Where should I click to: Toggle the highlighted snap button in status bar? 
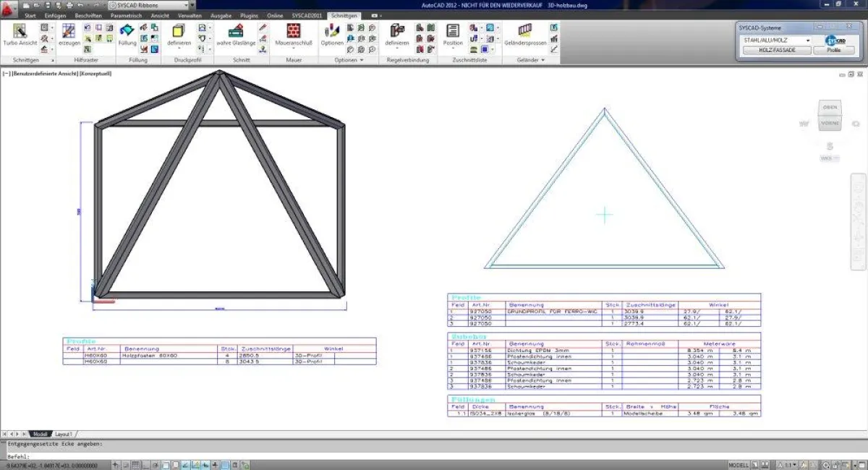pyautogui.click(x=225, y=465)
